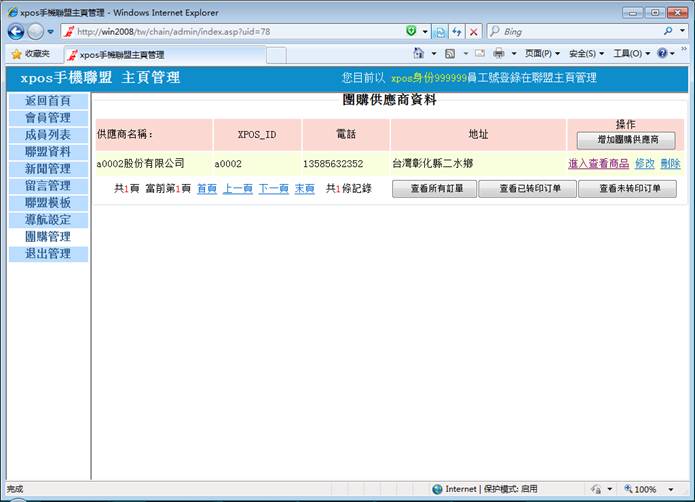Open 聯盟資料 in the left sidebar
The image size is (695, 502).
[x=47, y=152]
